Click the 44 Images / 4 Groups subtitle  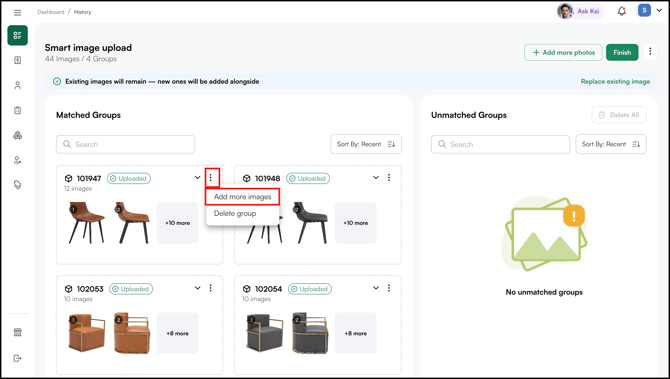coord(81,59)
